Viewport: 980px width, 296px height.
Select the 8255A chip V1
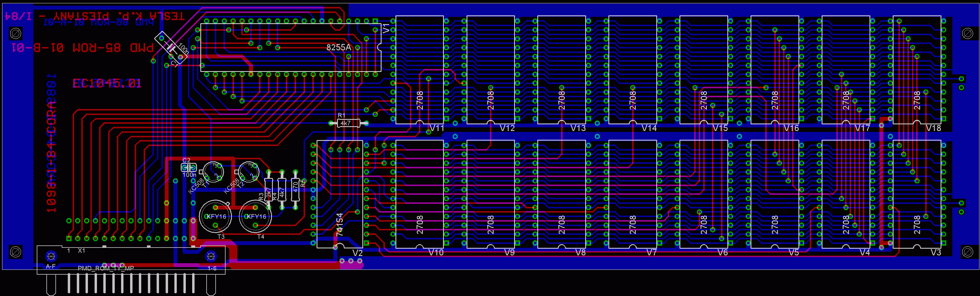click(291, 48)
